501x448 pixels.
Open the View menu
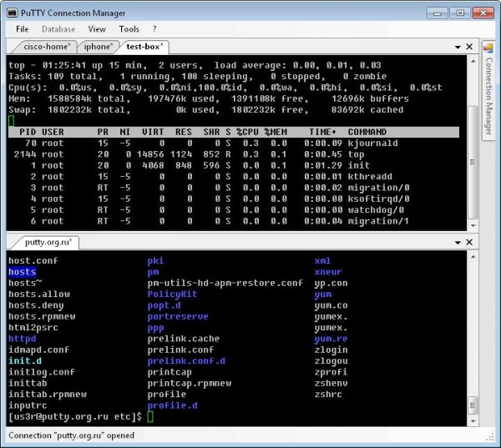tap(97, 29)
